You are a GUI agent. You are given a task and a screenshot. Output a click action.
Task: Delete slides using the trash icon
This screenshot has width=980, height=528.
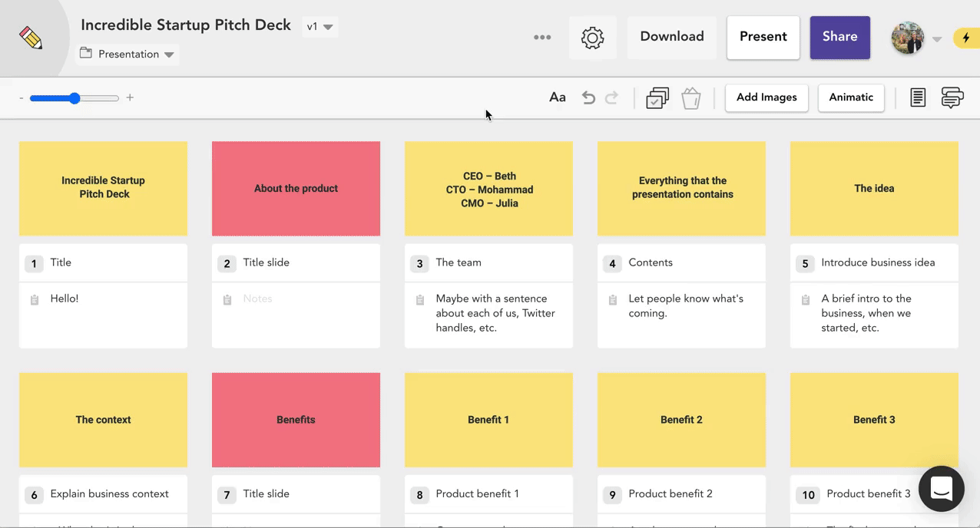click(690, 97)
